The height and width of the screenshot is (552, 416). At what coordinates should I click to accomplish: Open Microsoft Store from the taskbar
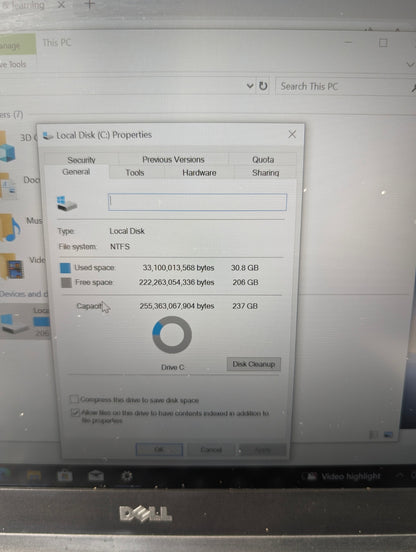click(65, 476)
